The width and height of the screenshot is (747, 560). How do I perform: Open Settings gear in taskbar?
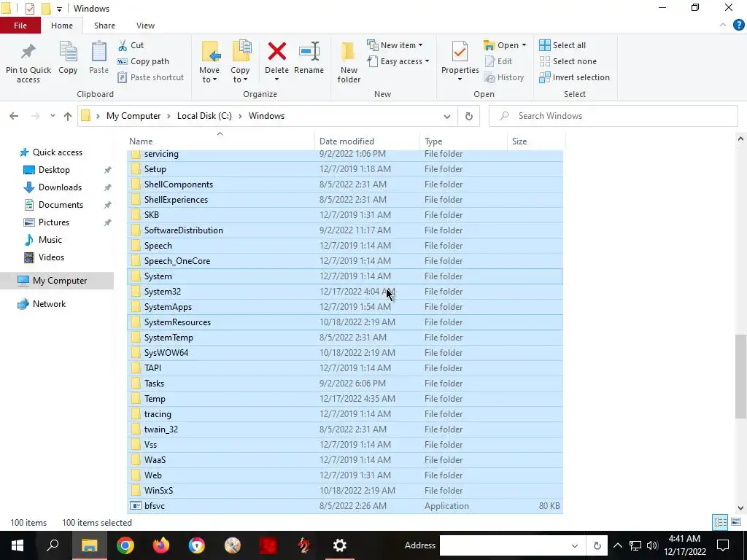[x=340, y=545]
